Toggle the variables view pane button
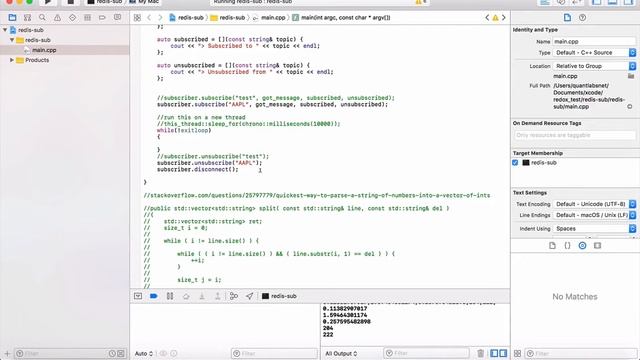This screenshot has height=360, width=640. (x=494, y=353)
